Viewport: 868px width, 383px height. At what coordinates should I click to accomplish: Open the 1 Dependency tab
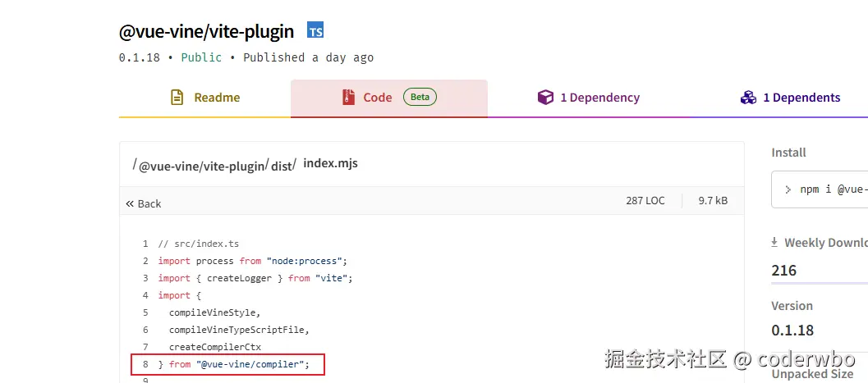[x=589, y=98]
